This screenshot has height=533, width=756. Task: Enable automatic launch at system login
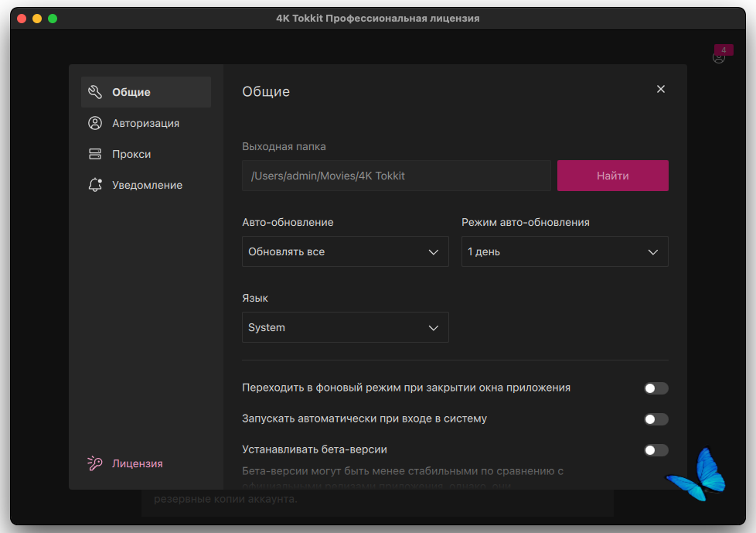pyautogui.click(x=656, y=419)
